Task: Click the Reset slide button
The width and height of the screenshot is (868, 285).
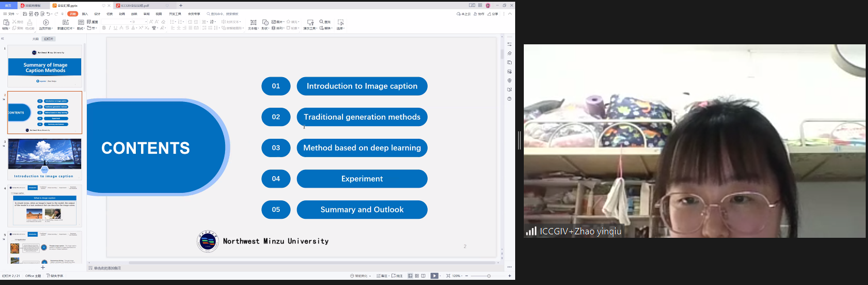Action: point(92,22)
